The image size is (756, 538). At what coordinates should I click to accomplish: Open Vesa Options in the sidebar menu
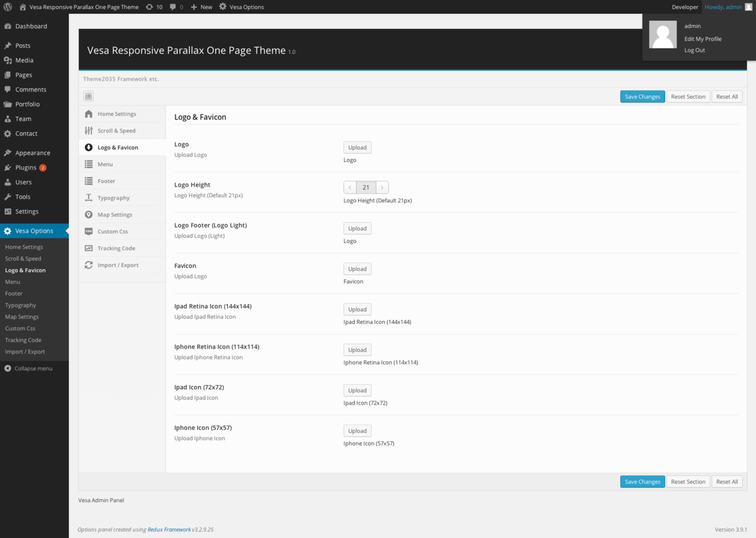pos(34,231)
